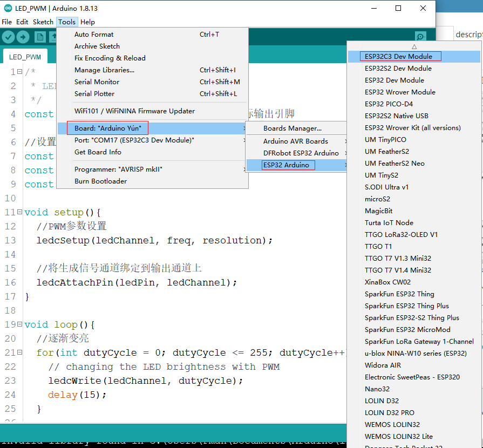This screenshot has height=448, width=483.
Task: Switch to the LED_PWM sketch tab
Action: (25, 57)
